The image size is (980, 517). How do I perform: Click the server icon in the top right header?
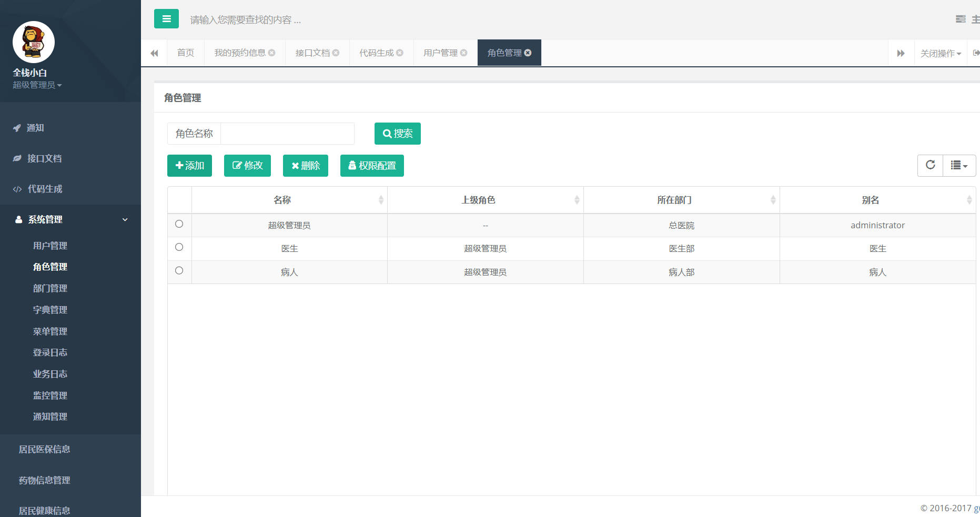961,19
